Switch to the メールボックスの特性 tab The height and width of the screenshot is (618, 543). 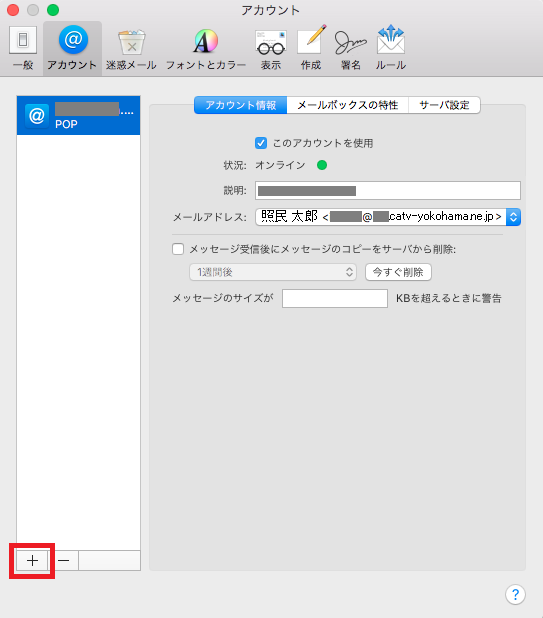pos(348,105)
